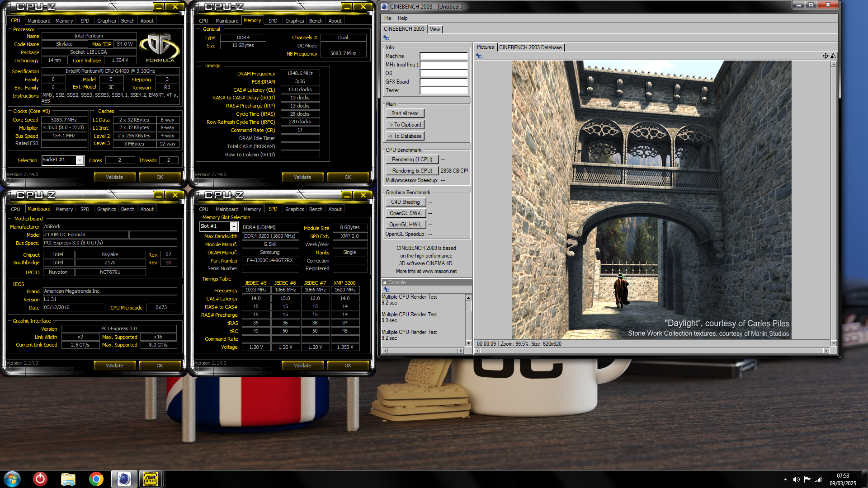Select the Pictures tab
This screenshot has width=868, height=488.
tap(485, 47)
